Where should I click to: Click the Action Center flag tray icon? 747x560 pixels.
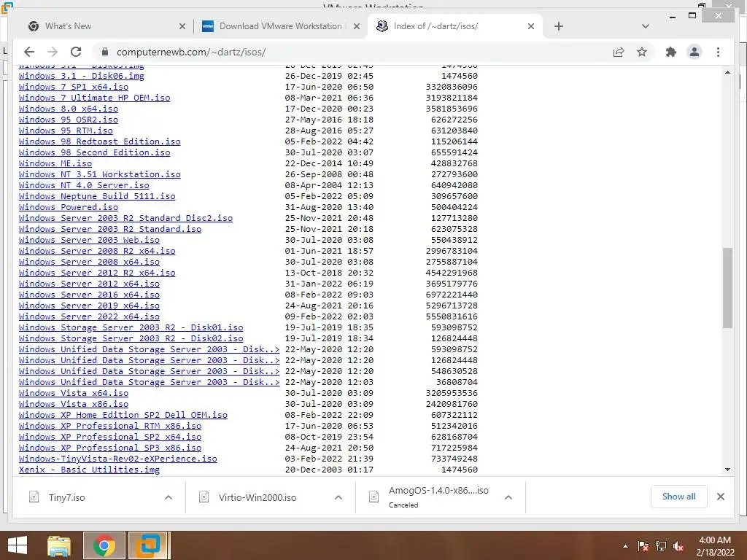(x=643, y=546)
